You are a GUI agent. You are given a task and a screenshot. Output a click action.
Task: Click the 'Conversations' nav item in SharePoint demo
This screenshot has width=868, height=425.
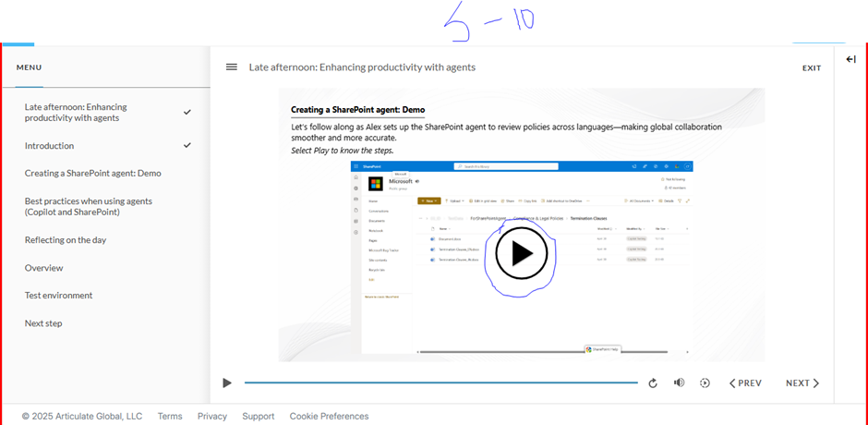point(379,212)
